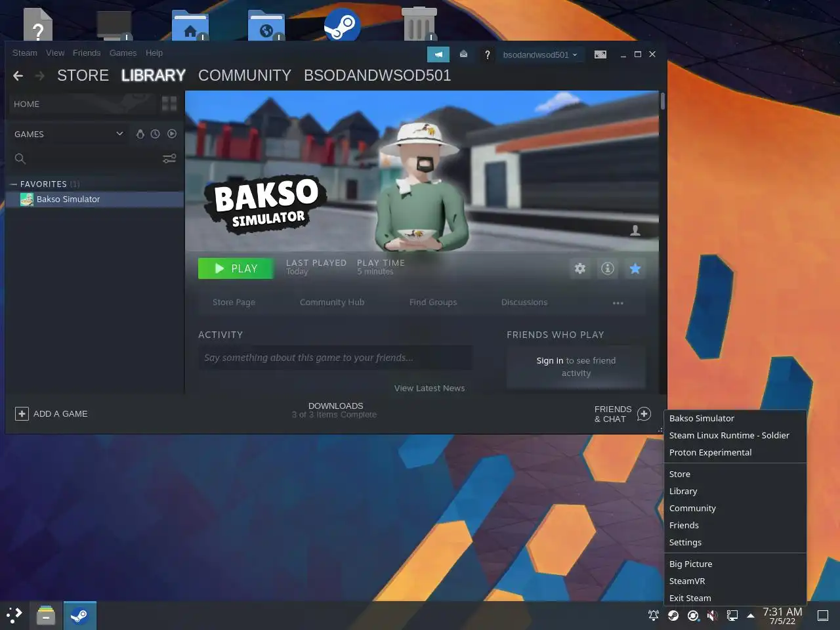Click the library search magnifier icon
840x630 pixels.
click(x=20, y=159)
